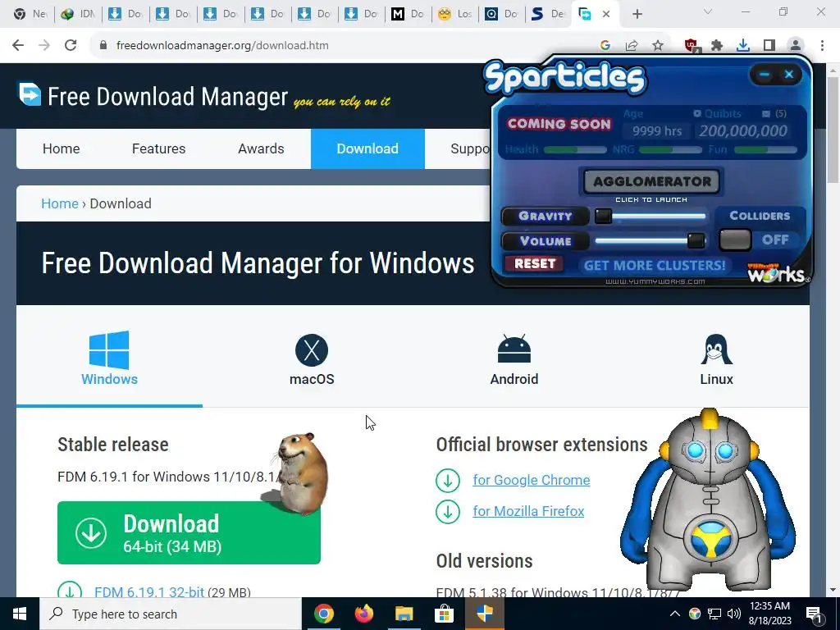Click the Home breadcrumb link
This screenshot has height=630, width=840.
click(x=60, y=203)
